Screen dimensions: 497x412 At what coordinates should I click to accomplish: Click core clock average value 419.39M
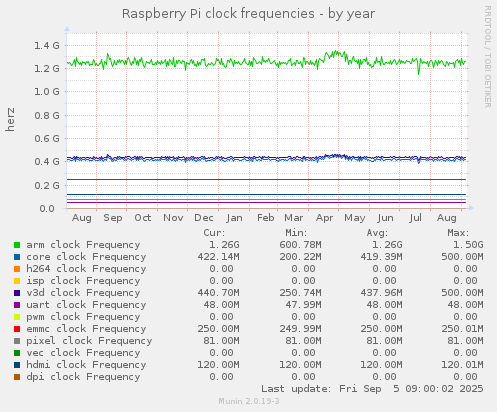[381, 257]
